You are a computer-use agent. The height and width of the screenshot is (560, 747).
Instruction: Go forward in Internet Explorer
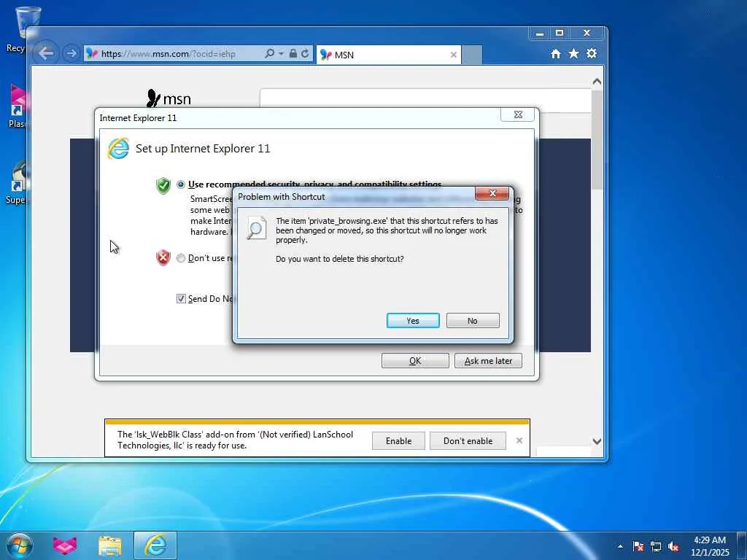click(x=71, y=53)
